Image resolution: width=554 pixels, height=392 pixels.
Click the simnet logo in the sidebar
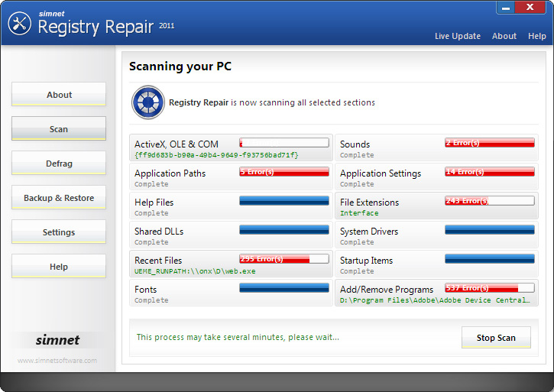tap(57, 340)
